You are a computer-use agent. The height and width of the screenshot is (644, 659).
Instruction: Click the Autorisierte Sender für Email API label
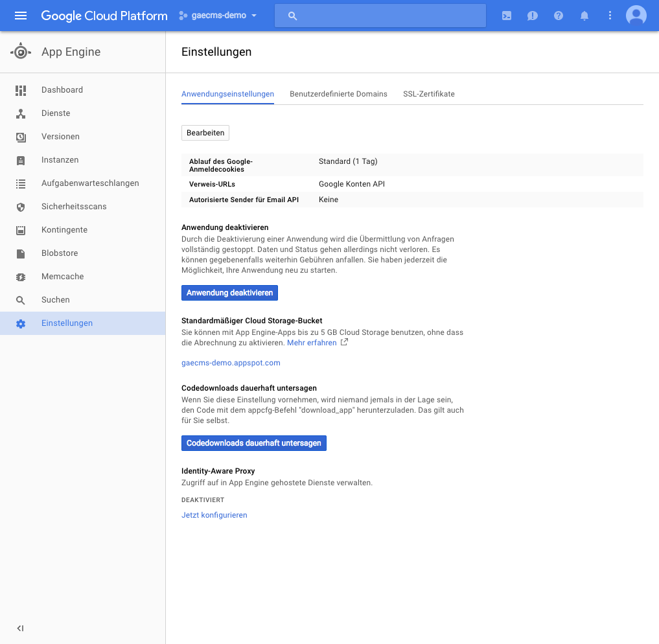click(x=244, y=200)
